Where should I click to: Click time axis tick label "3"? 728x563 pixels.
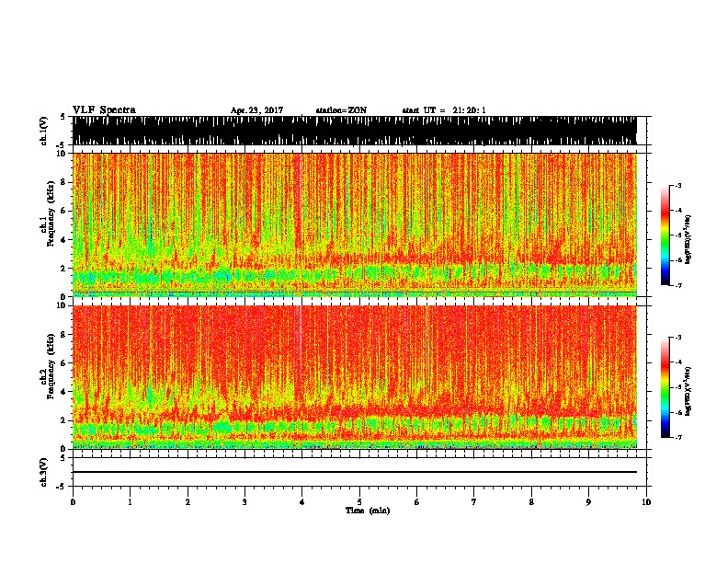tap(245, 502)
